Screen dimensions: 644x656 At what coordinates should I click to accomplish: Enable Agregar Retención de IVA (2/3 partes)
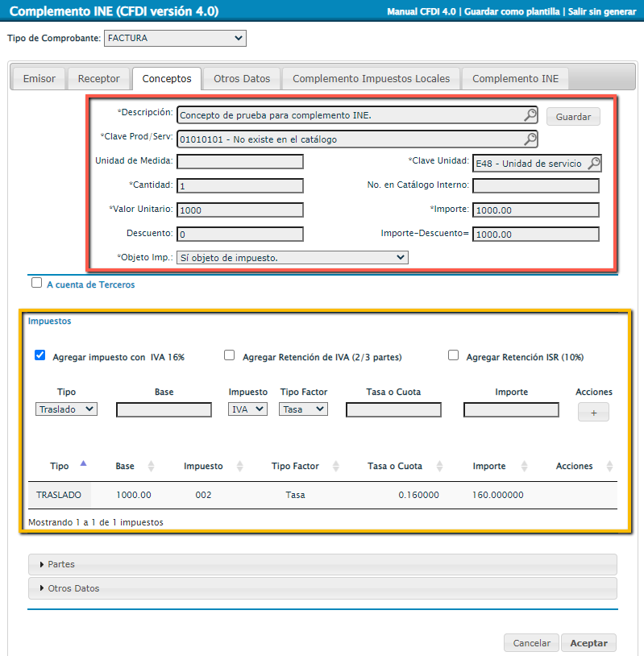point(230,355)
